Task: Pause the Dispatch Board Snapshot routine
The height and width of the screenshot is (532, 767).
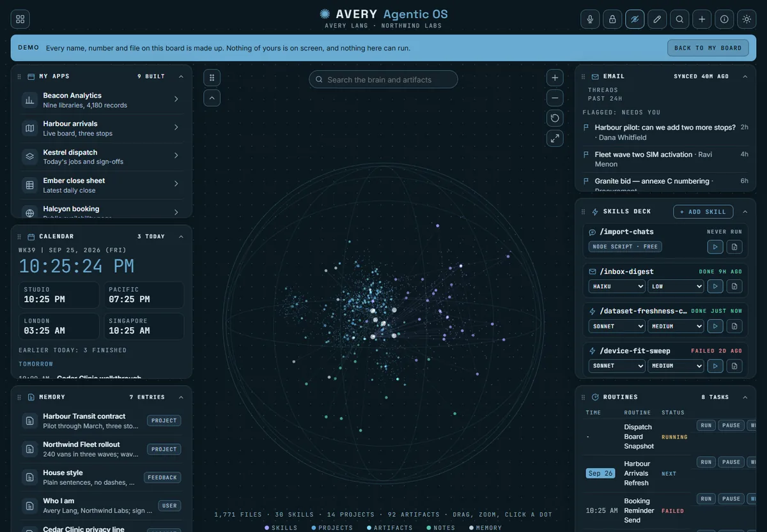Action: pos(731,425)
